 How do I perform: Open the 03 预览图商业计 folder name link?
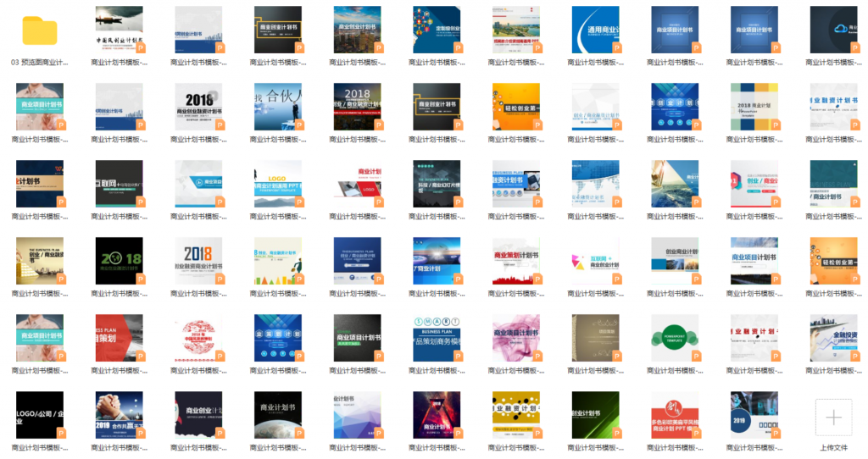tap(39, 62)
